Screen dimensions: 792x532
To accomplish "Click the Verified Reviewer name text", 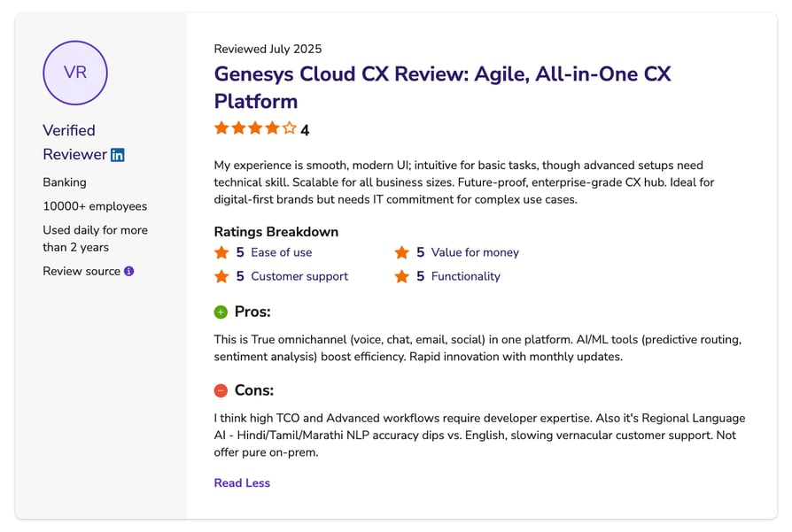I will point(76,143).
